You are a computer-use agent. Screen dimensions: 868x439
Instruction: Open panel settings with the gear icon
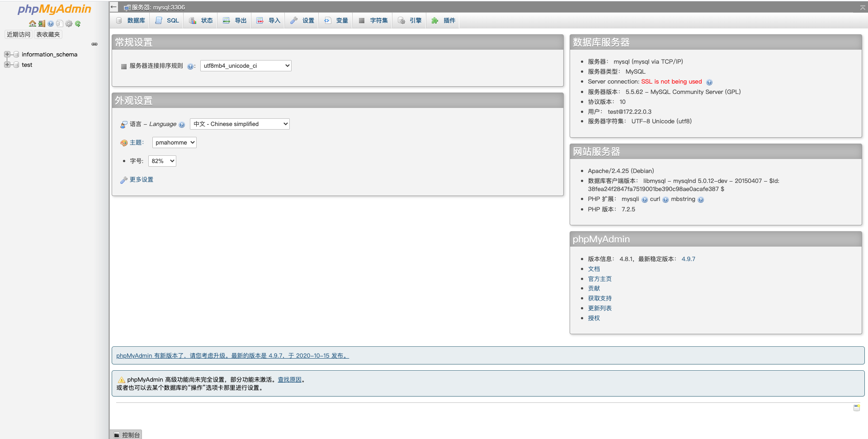(69, 23)
